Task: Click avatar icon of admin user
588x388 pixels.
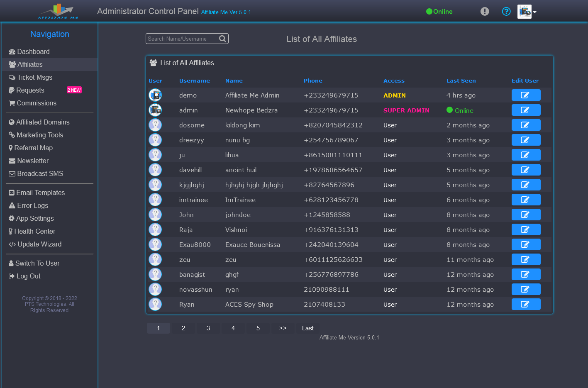Action: click(155, 110)
